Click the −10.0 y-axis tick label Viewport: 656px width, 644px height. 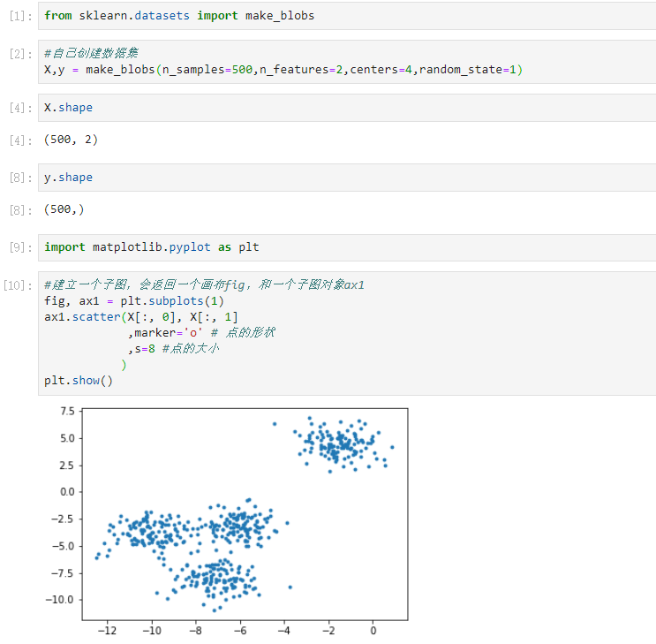pyautogui.click(x=60, y=600)
